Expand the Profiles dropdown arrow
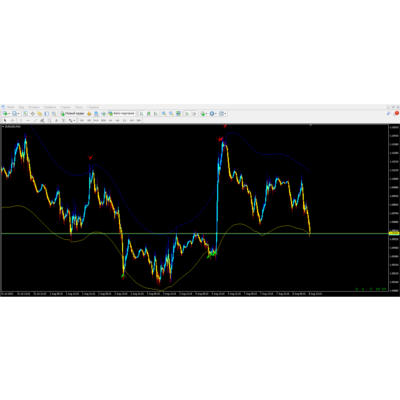This screenshot has height=400, width=400. [x=18, y=114]
